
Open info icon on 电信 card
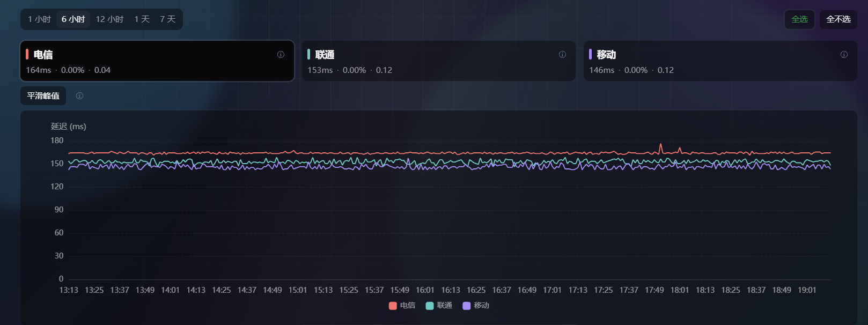pyautogui.click(x=281, y=55)
